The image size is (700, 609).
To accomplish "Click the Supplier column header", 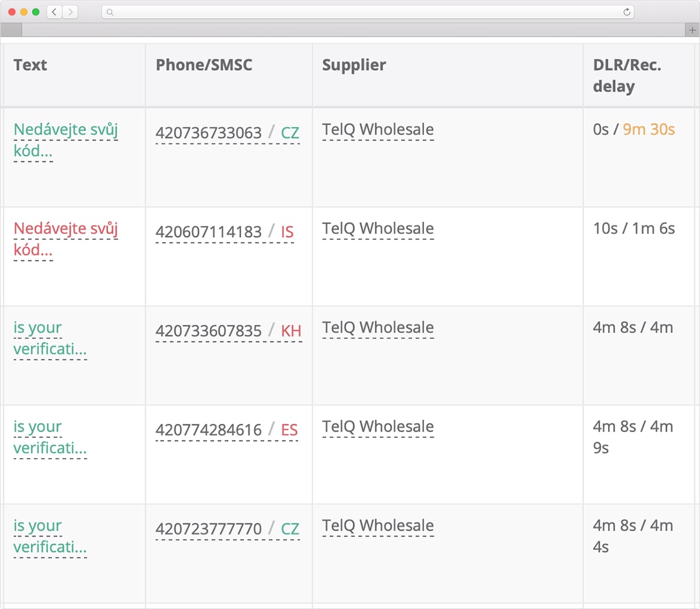I will (x=354, y=65).
